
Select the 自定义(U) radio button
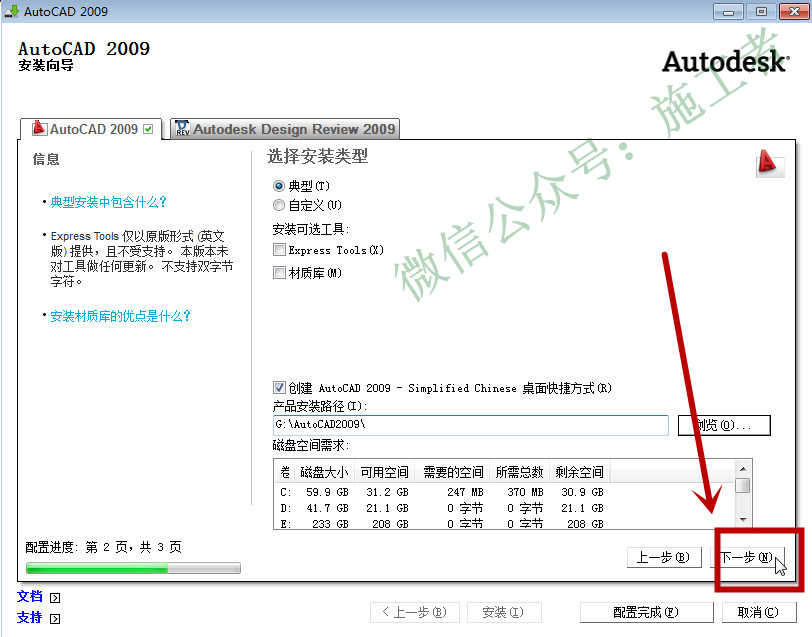click(x=279, y=205)
